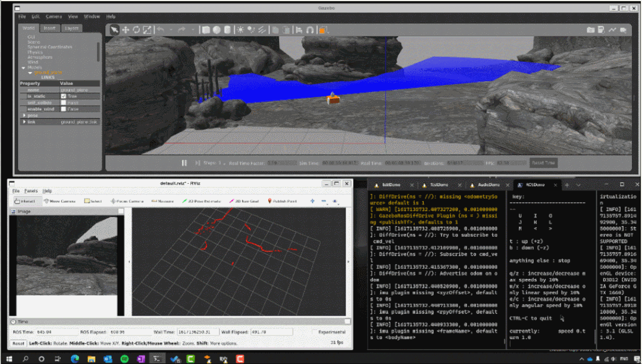This screenshot has height=364, width=642.
Task: Insert a cylinder shape from toolbar
Action: [x=227, y=30]
